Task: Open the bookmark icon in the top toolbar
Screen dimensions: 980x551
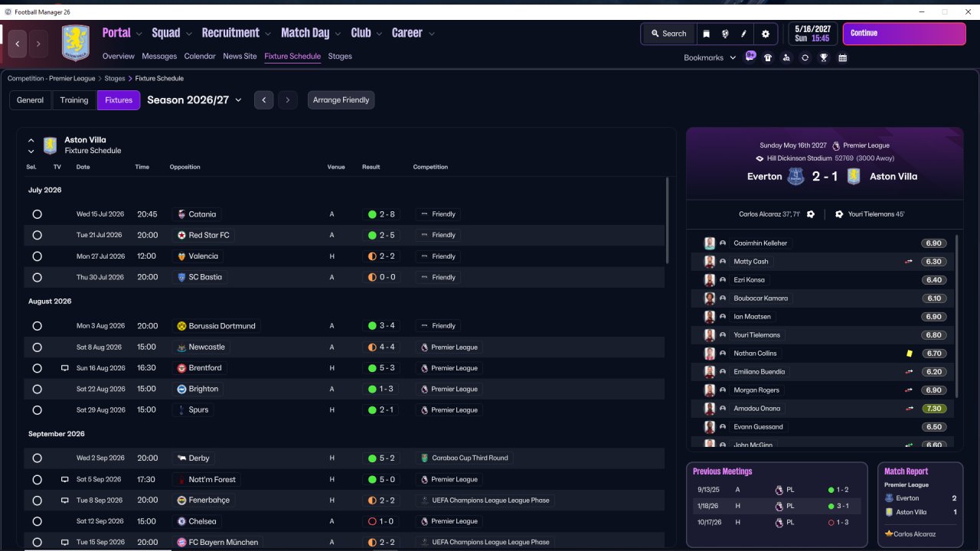Action: (706, 34)
